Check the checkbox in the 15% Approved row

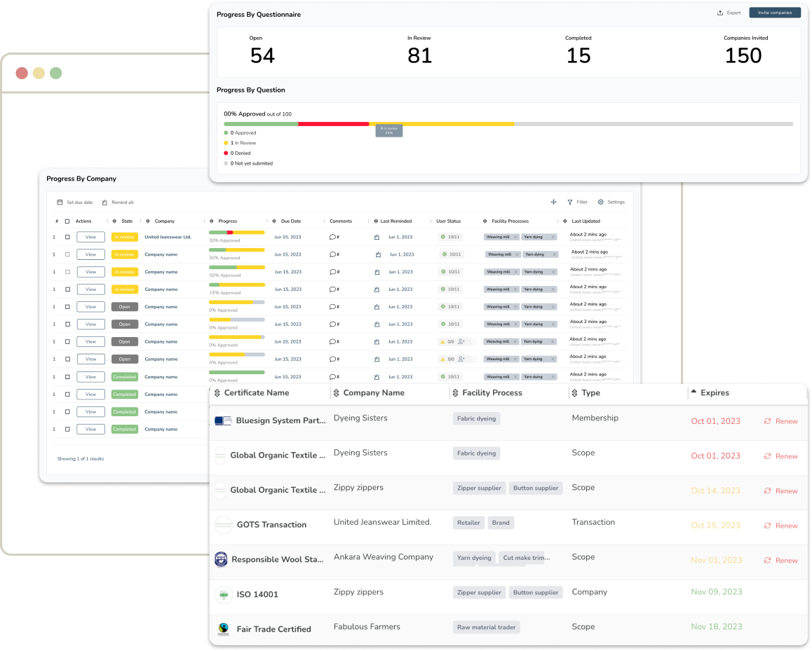(67, 289)
